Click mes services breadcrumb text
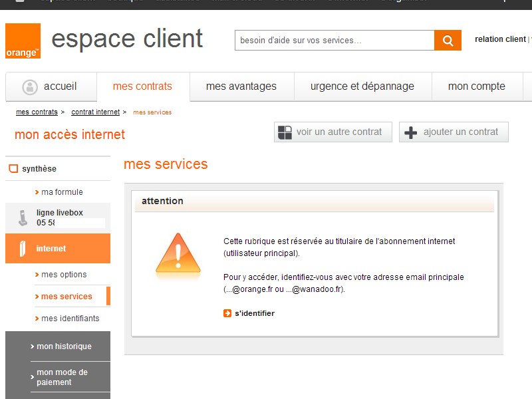532x399 pixels. click(x=152, y=112)
